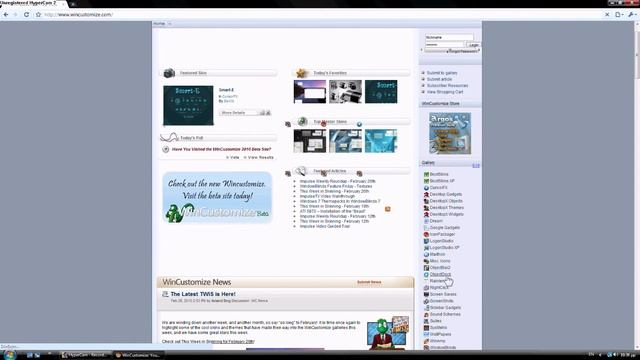The width and height of the screenshot is (640, 360).
Task: Open Impulse Video Guided Tour article
Action: tap(324, 226)
